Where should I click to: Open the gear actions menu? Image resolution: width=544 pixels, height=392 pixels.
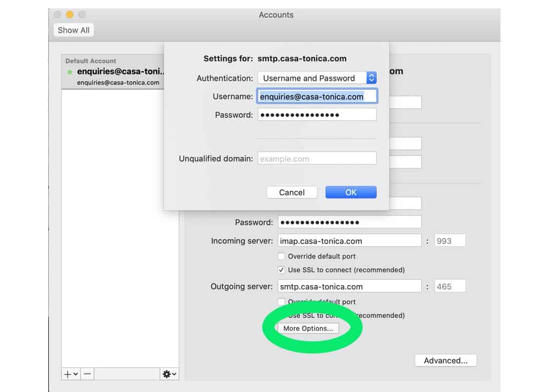coord(170,374)
